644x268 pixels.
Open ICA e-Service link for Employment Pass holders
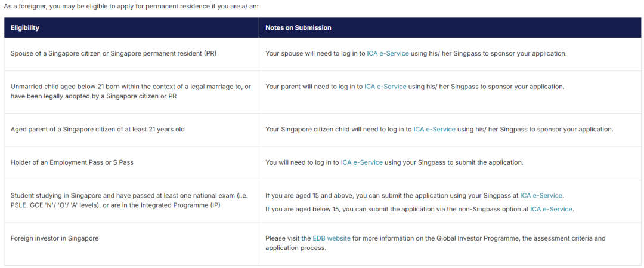tap(361, 162)
